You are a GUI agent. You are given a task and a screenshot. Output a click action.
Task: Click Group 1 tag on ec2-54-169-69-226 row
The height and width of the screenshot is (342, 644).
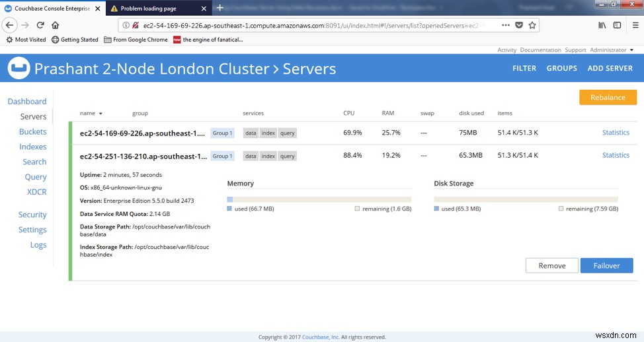click(x=222, y=133)
